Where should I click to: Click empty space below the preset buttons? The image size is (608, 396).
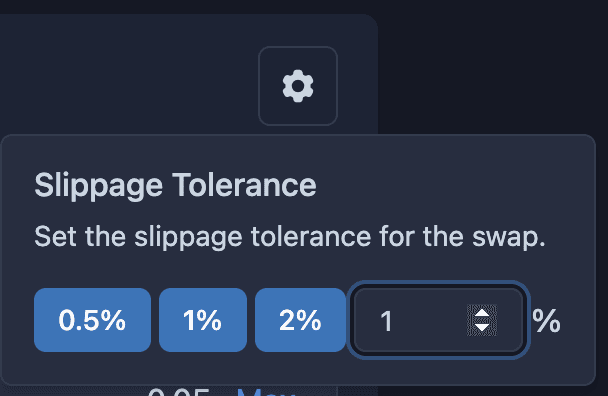(x=271, y=368)
